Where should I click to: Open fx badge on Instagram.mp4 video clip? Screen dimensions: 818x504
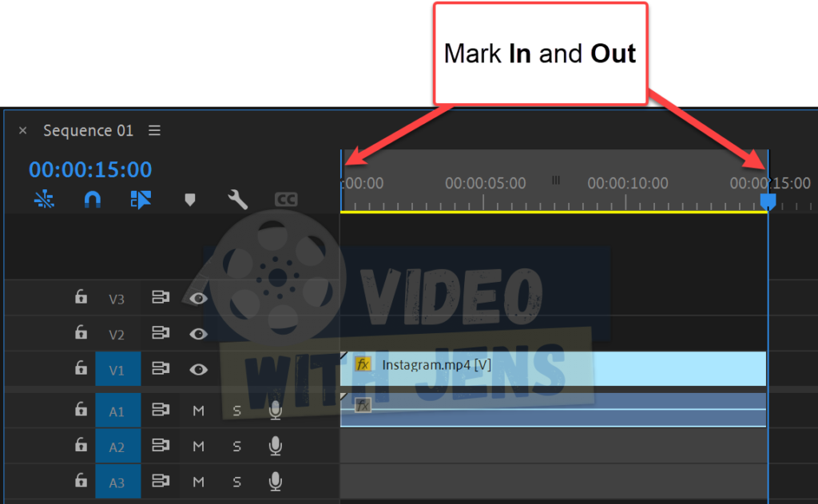coord(363,364)
